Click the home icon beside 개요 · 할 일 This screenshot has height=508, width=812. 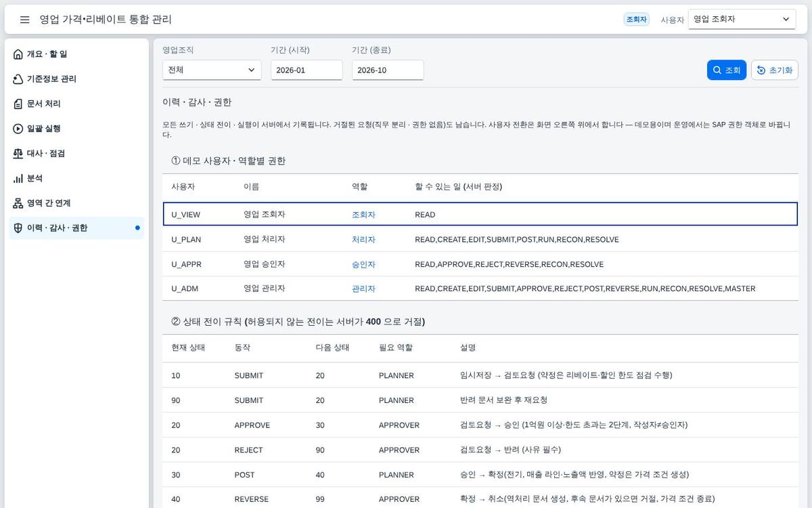coord(18,54)
